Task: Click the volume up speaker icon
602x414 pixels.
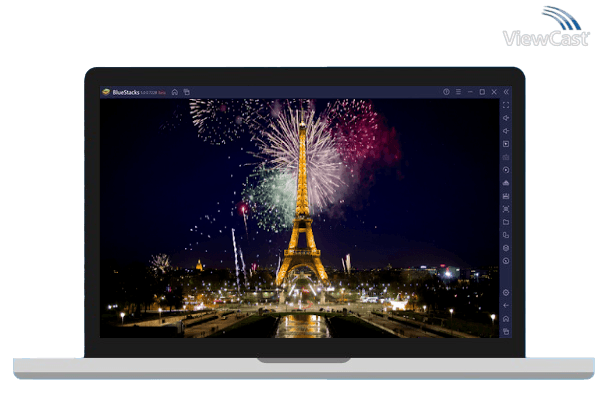Action: (x=506, y=118)
